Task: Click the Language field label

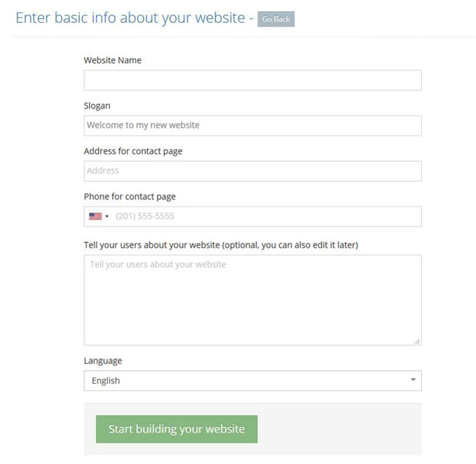Action: (103, 361)
